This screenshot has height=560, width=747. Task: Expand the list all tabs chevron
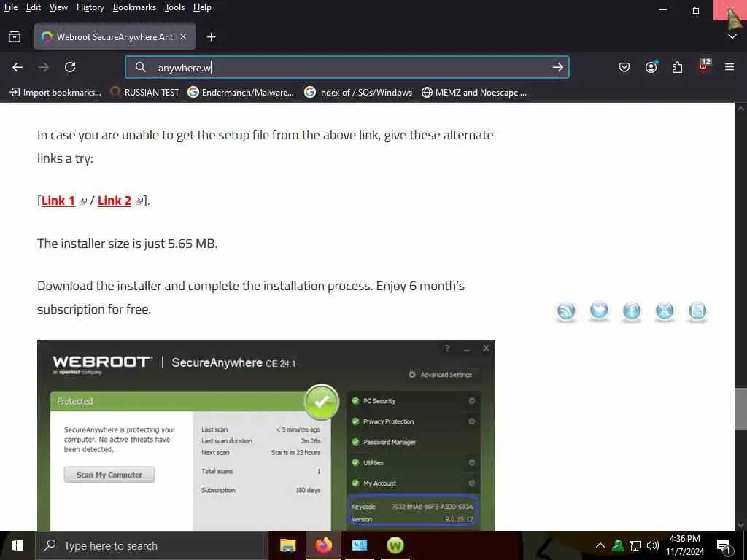point(732,36)
